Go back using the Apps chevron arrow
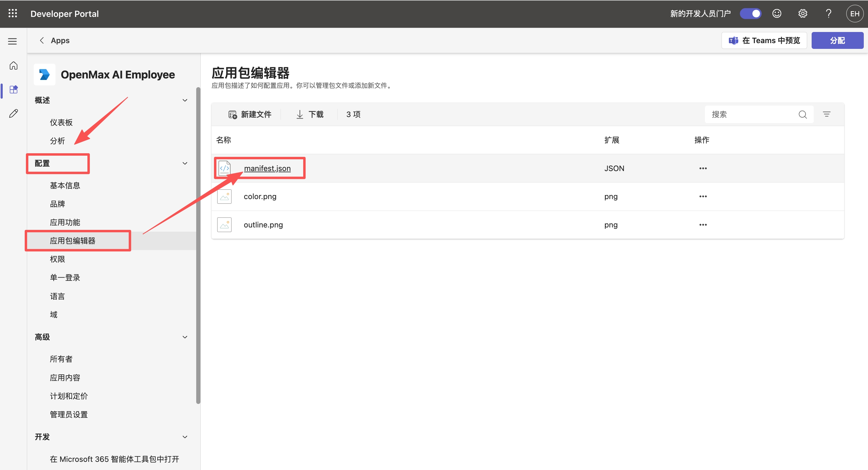 tap(42, 40)
